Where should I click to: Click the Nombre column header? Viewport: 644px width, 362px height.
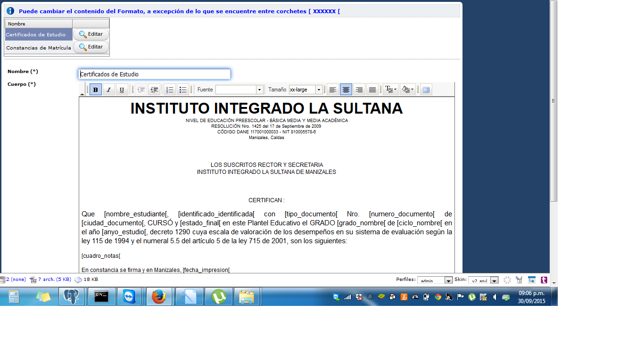39,24
